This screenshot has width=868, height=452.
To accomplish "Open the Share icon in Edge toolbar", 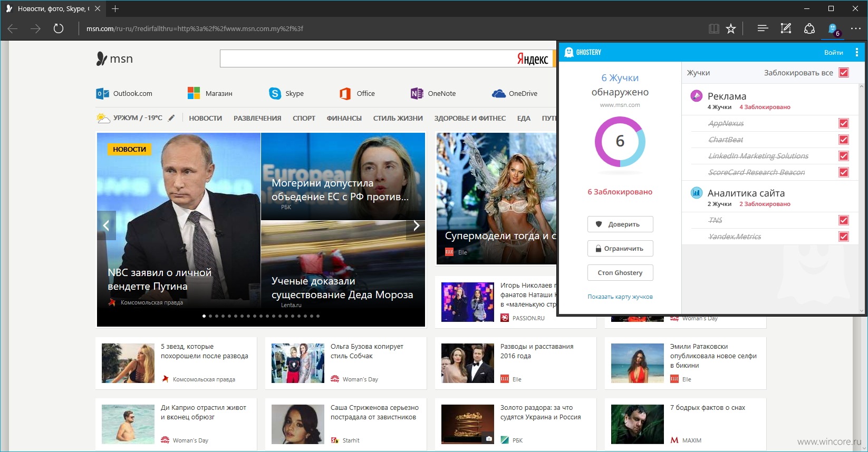I will (809, 28).
